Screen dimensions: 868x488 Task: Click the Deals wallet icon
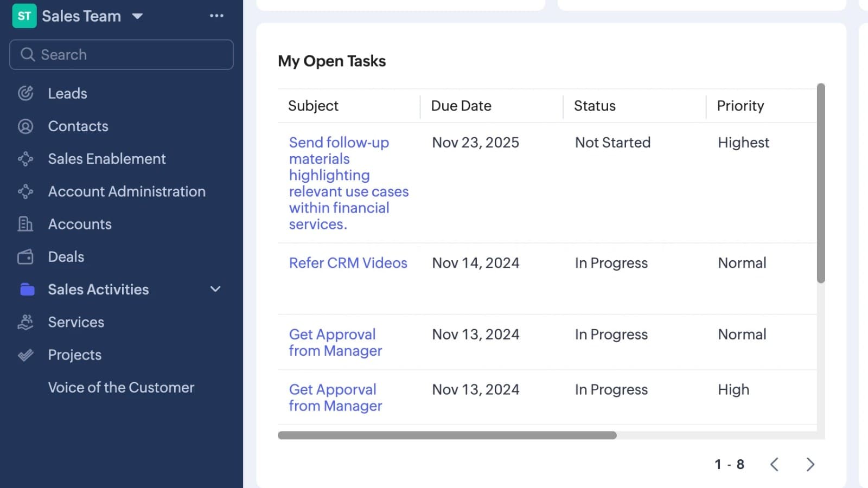[25, 256]
